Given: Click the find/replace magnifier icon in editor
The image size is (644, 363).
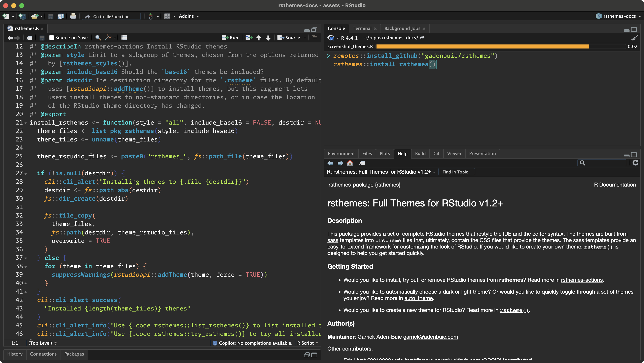Looking at the screenshot, I should coord(98,37).
